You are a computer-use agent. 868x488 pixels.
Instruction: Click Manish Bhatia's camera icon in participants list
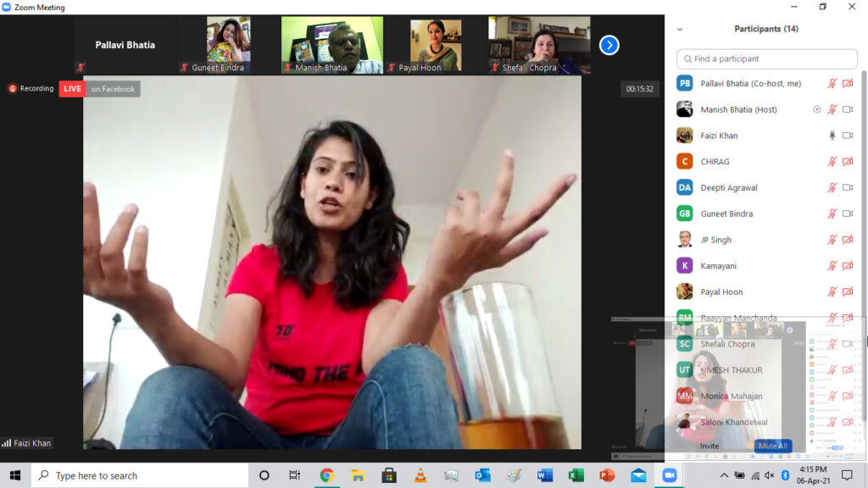(848, 109)
